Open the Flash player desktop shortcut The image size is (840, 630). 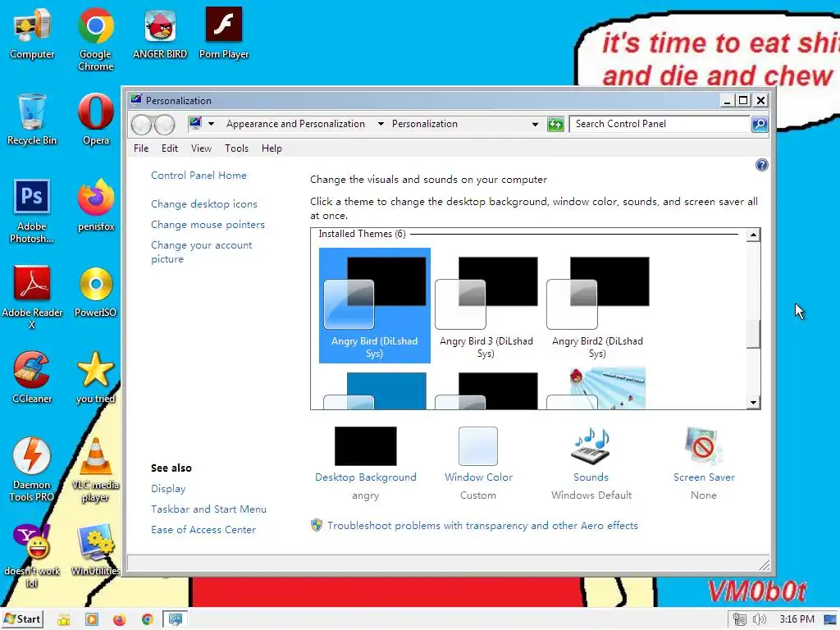(x=223, y=33)
